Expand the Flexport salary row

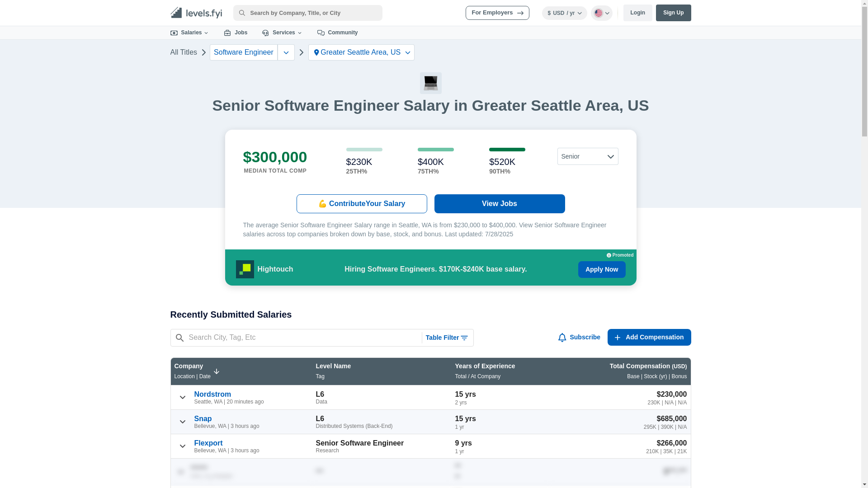coord(183,446)
